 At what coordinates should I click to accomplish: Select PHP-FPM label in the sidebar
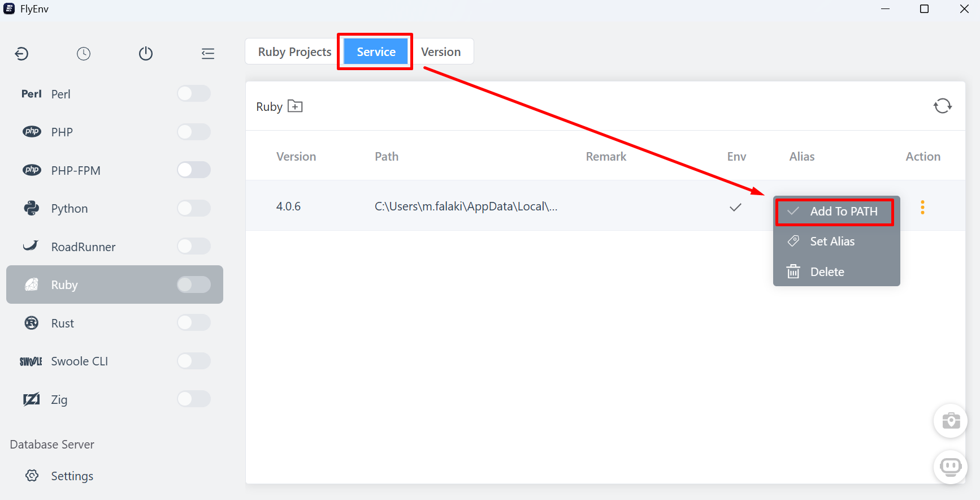76,171
